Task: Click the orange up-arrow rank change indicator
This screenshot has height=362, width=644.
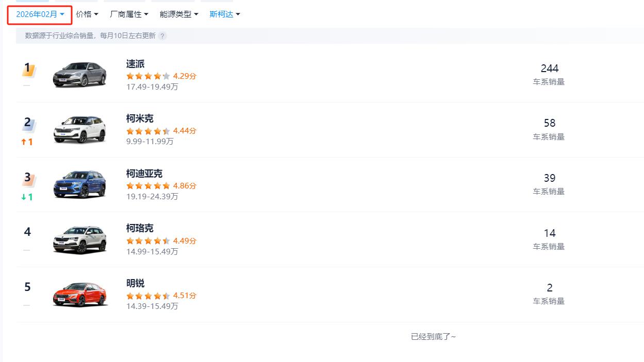Action: pos(27,142)
